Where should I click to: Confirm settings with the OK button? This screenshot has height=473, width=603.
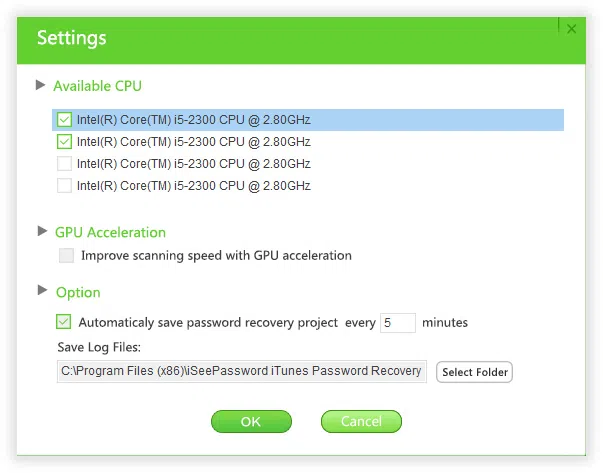click(x=250, y=421)
